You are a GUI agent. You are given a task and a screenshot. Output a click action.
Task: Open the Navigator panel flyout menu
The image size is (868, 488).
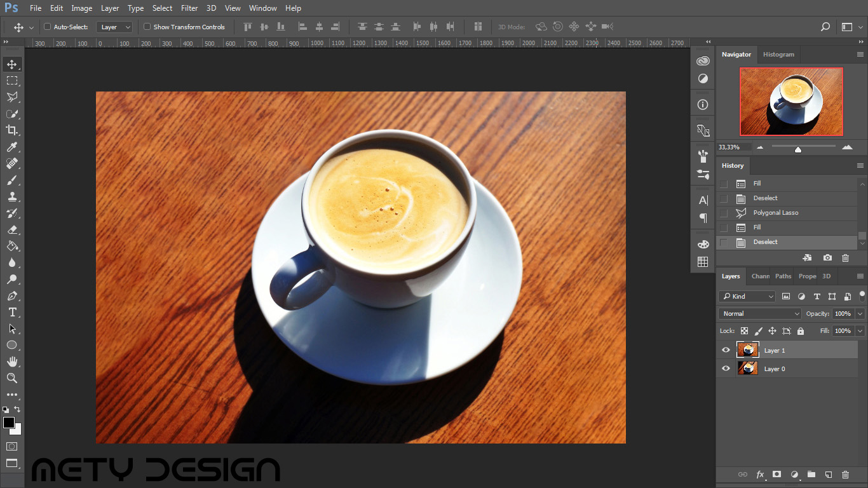pos(860,55)
